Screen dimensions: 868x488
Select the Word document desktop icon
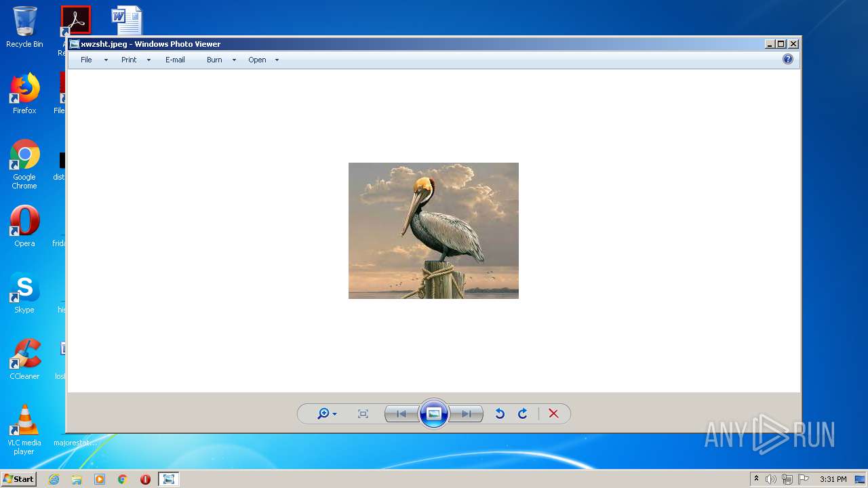(127, 20)
